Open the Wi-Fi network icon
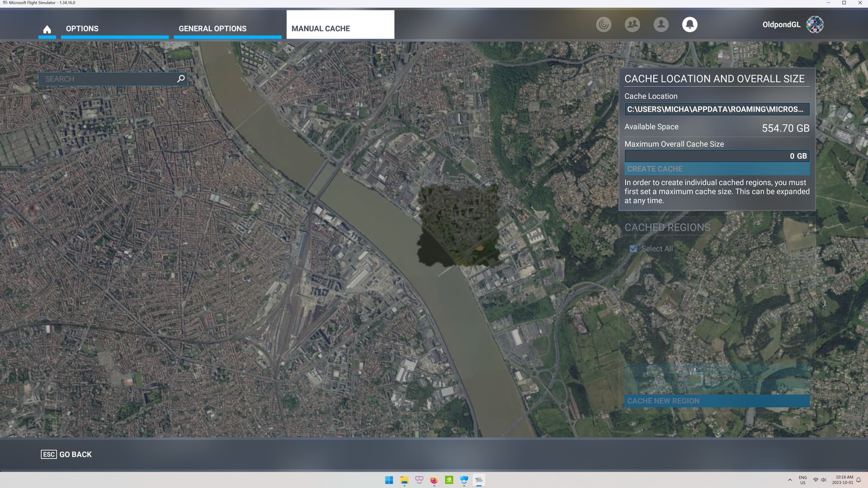 click(816, 480)
